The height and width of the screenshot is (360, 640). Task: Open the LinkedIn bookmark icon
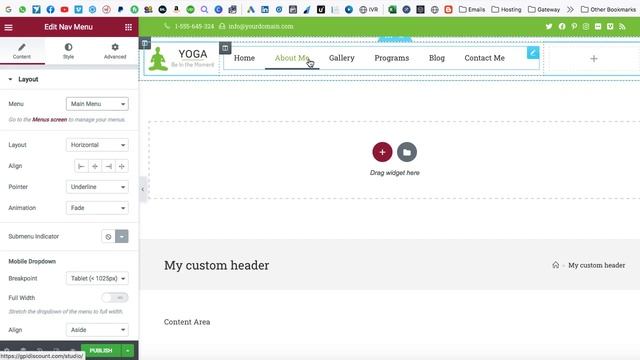265,9
